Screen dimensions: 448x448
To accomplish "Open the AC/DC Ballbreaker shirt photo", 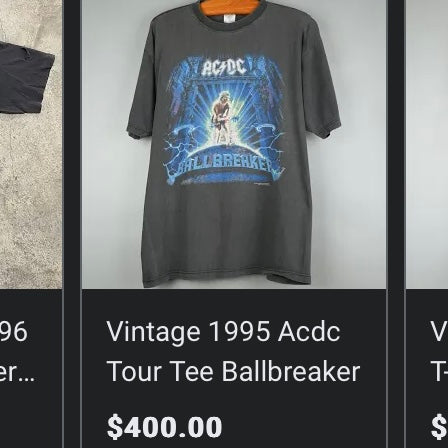I will point(234,144).
